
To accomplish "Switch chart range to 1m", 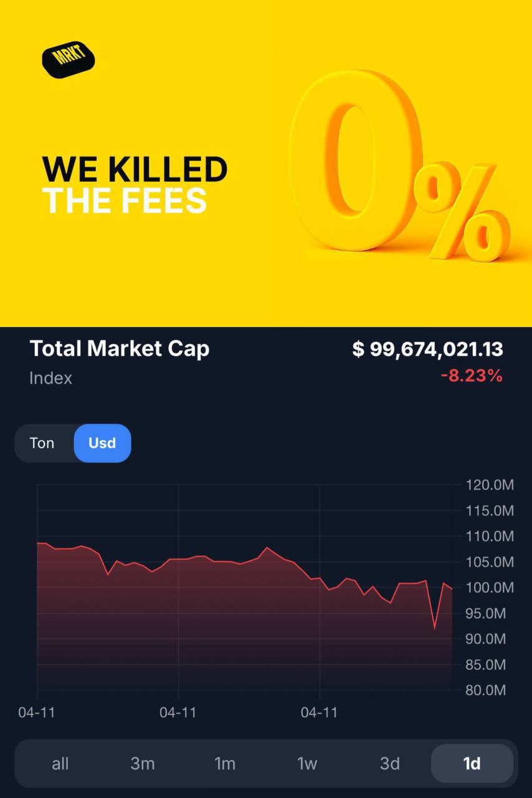I will [x=225, y=763].
